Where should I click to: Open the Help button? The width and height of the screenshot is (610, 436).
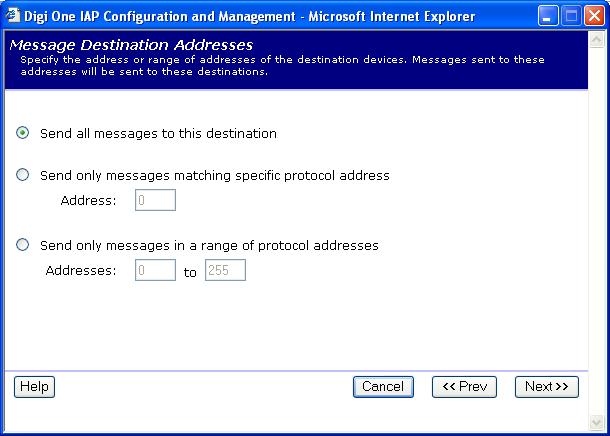pyautogui.click(x=34, y=387)
